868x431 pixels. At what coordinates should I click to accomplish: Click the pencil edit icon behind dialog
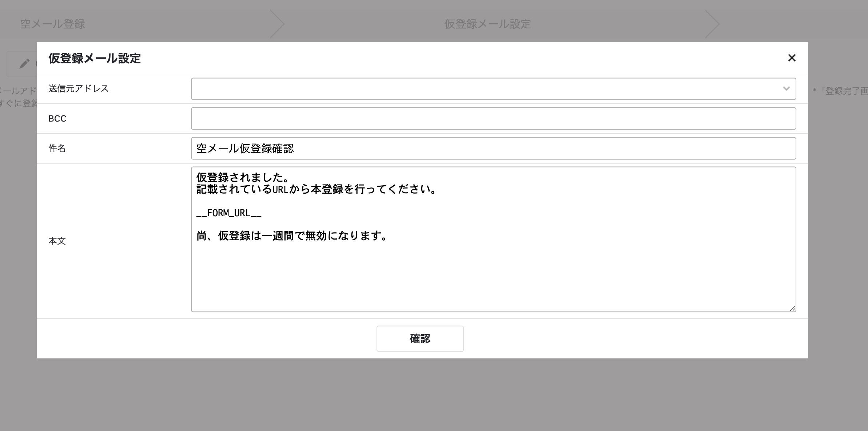[x=24, y=64]
